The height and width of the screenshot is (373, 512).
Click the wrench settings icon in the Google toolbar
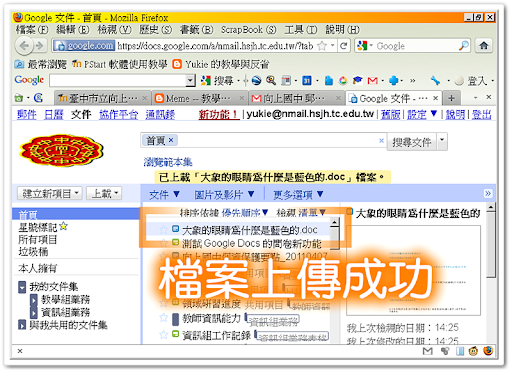tap(435, 80)
